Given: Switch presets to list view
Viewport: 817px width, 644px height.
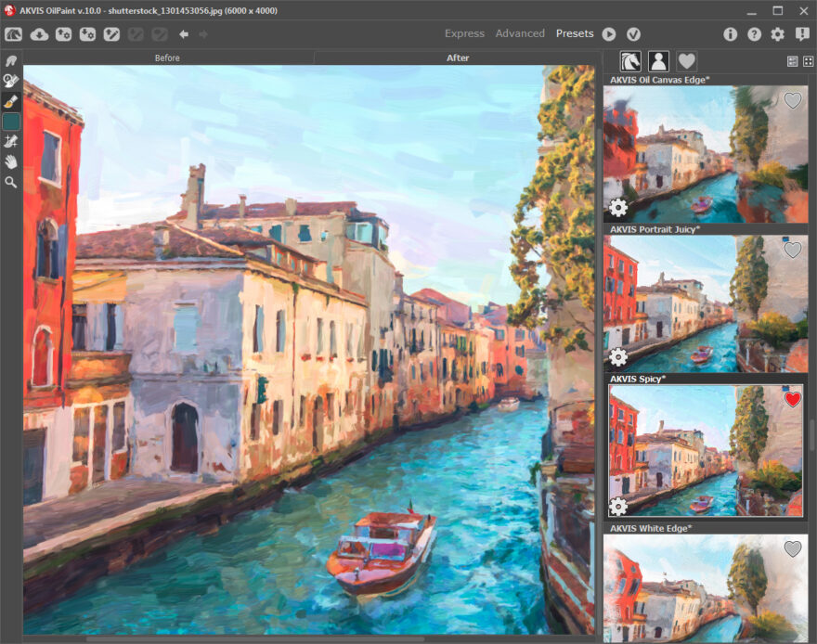Looking at the screenshot, I should point(792,61).
